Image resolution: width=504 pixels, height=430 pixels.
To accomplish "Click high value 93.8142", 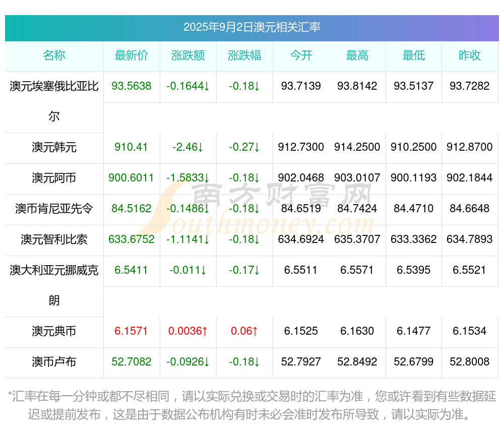I will point(357,86).
